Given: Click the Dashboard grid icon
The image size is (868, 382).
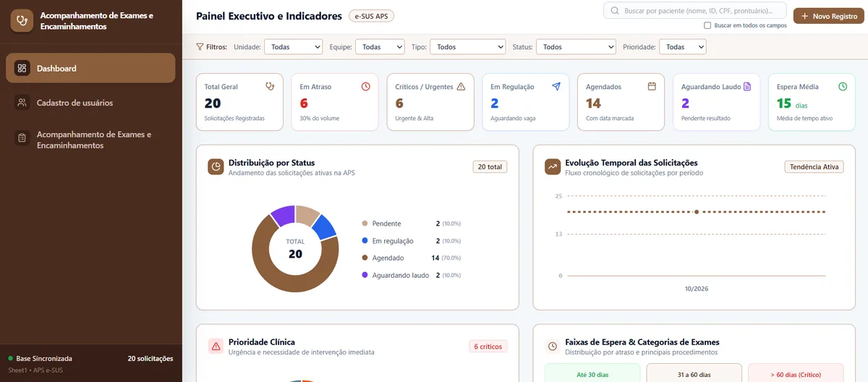Looking at the screenshot, I should (x=22, y=68).
